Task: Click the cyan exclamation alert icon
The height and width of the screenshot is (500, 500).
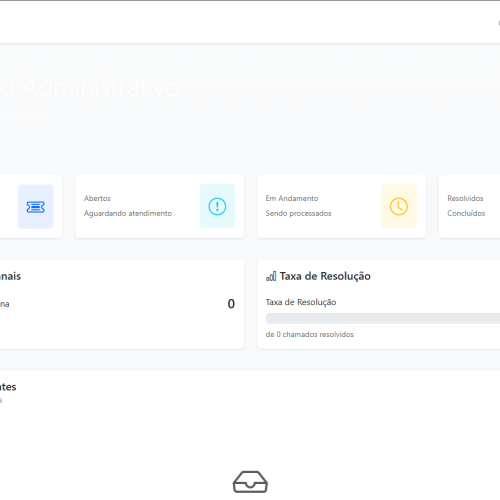Action: pyautogui.click(x=217, y=206)
